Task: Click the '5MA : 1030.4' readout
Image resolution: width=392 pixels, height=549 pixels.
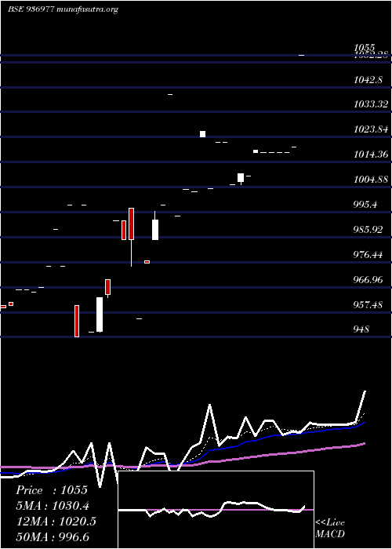Action: click(53, 506)
